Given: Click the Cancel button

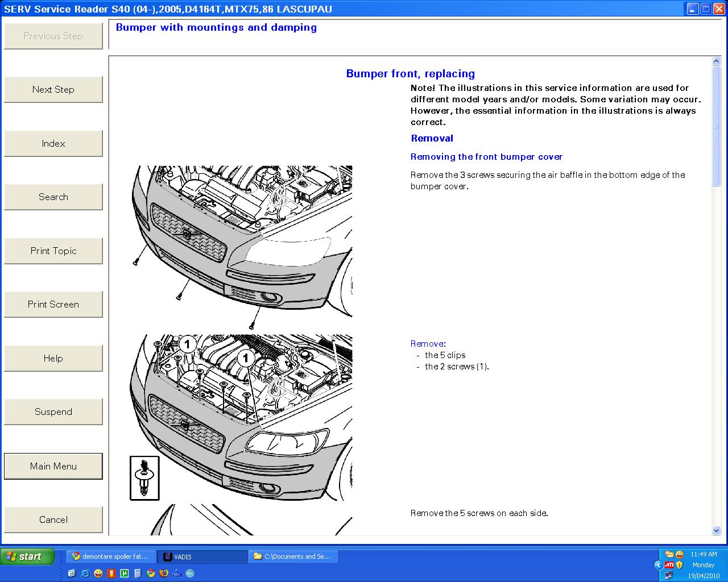Looking at the screenshot, I should (x=53, y=519).
